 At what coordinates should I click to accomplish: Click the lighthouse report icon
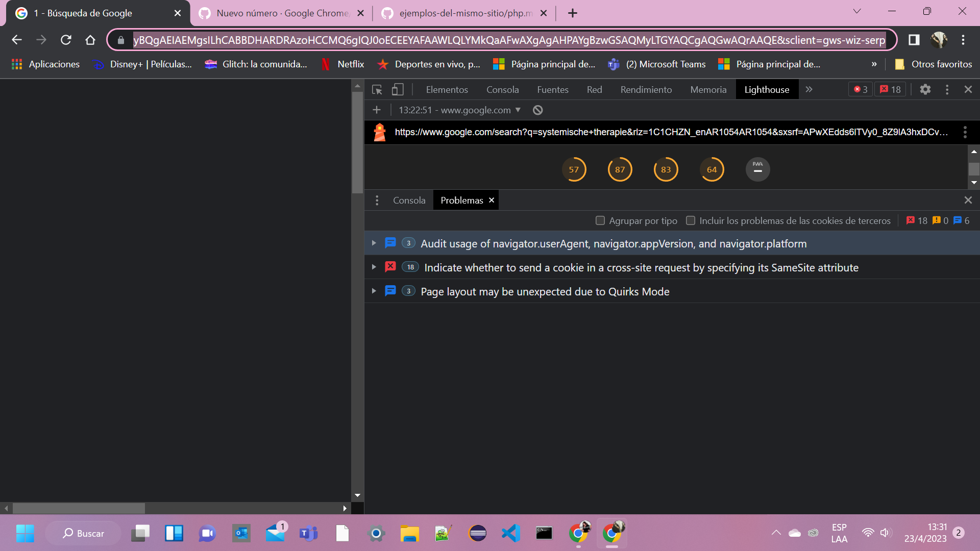(380, 132)
